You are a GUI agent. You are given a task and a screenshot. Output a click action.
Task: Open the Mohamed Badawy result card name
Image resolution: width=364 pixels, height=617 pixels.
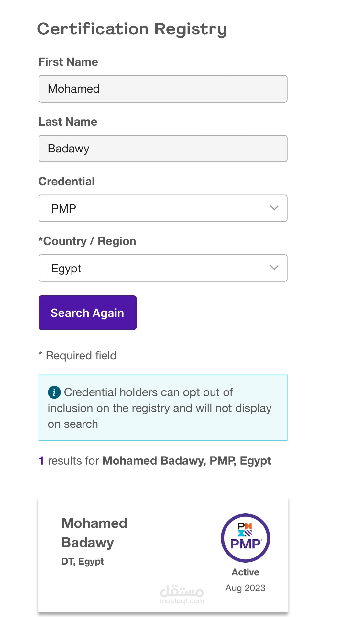[94, 533]
